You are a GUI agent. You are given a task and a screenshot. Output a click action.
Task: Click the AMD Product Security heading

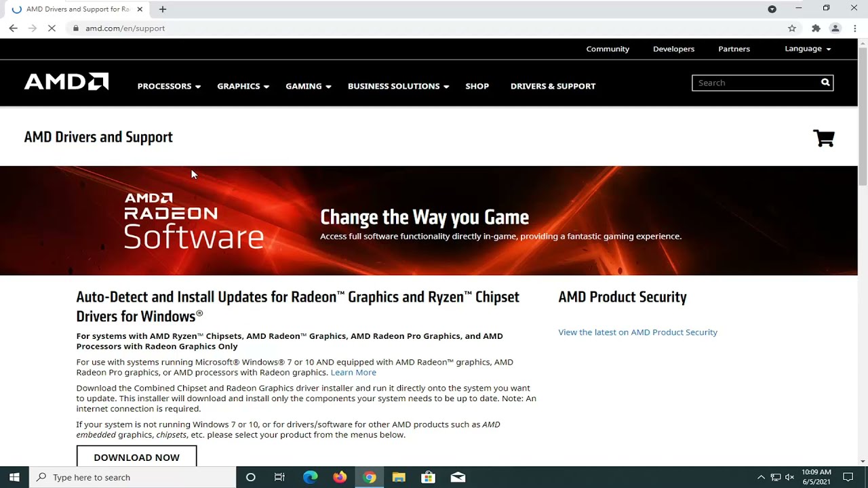[x=623, y=297]
